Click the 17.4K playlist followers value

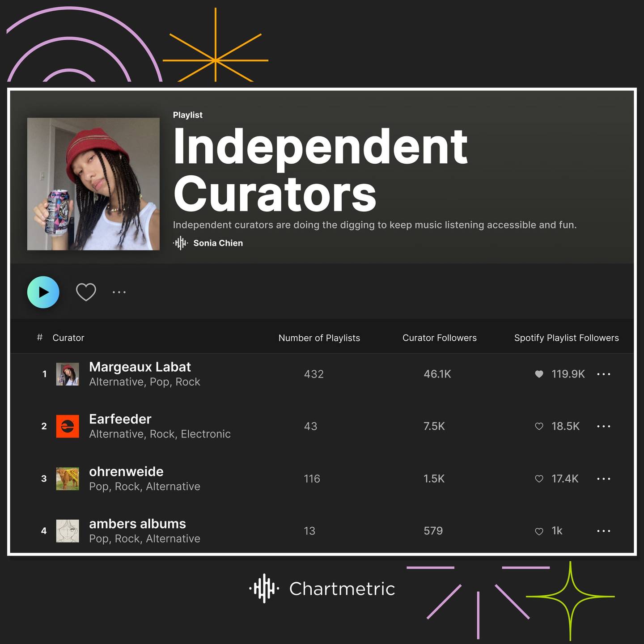pyautogui.click(x=565, y=479)
